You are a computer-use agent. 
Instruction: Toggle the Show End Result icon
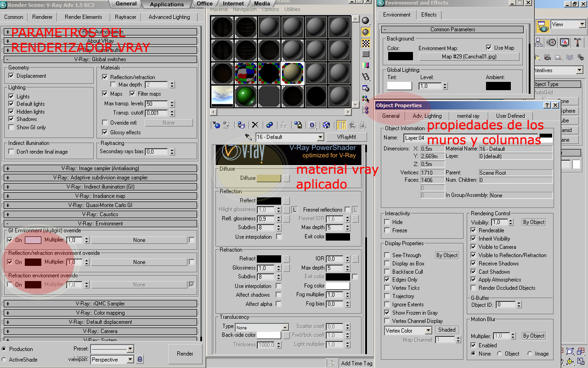point(341,125)
